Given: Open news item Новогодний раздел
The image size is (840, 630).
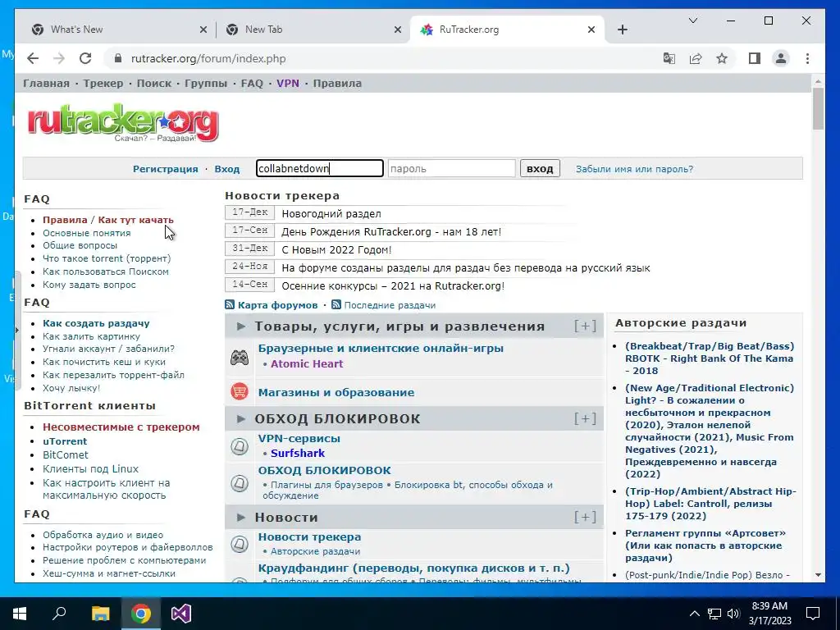Looking at the screenshot, I should click(x=331, y=214).
